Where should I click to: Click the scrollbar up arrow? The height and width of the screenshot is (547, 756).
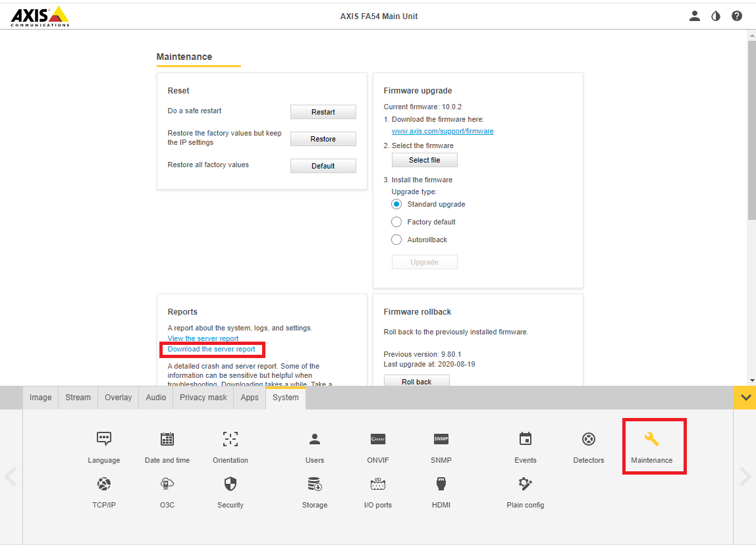pyautogui.click(x=751, y=35)
